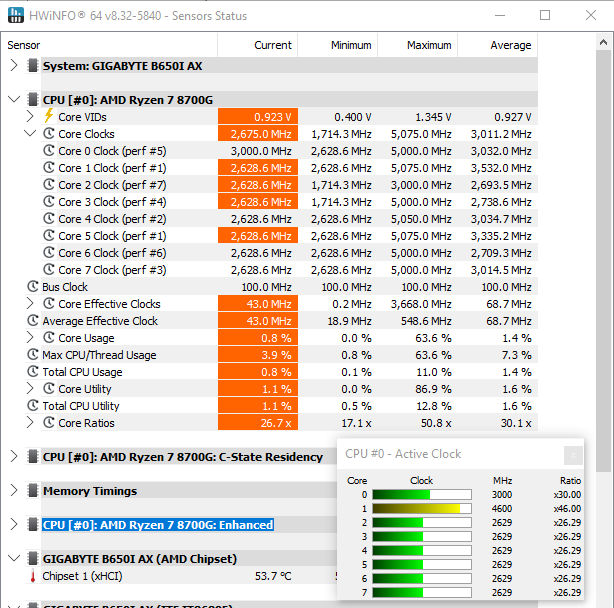
Task: Click the clock icon beside Core Utility
Action: point(49,389)
